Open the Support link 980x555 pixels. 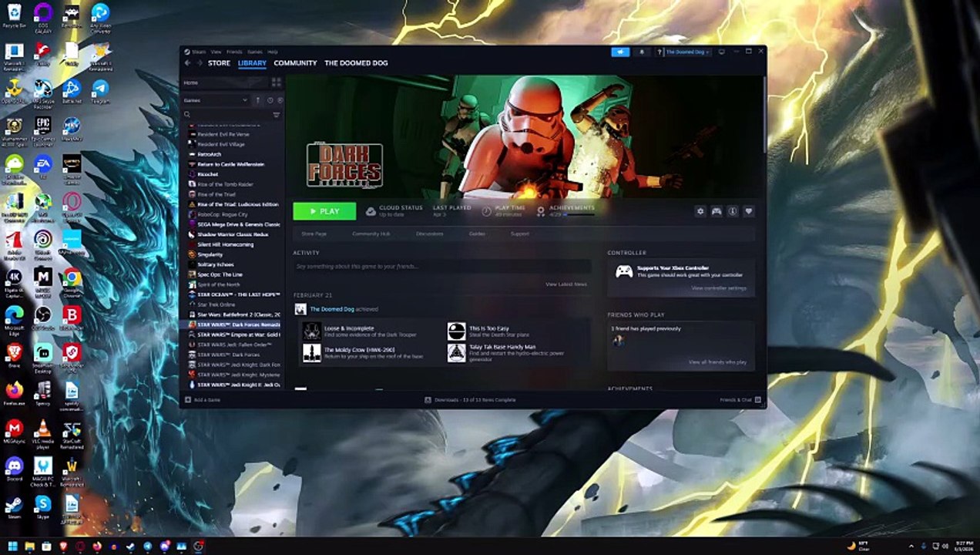click(x=520, y=234)
